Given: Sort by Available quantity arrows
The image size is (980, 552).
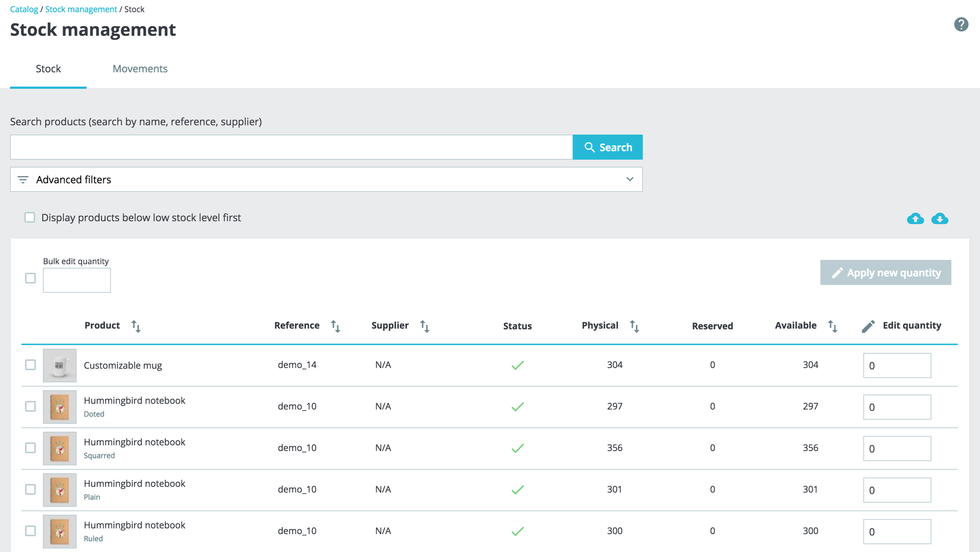Looking at the screenshot, I should click(x=832, y=326).
